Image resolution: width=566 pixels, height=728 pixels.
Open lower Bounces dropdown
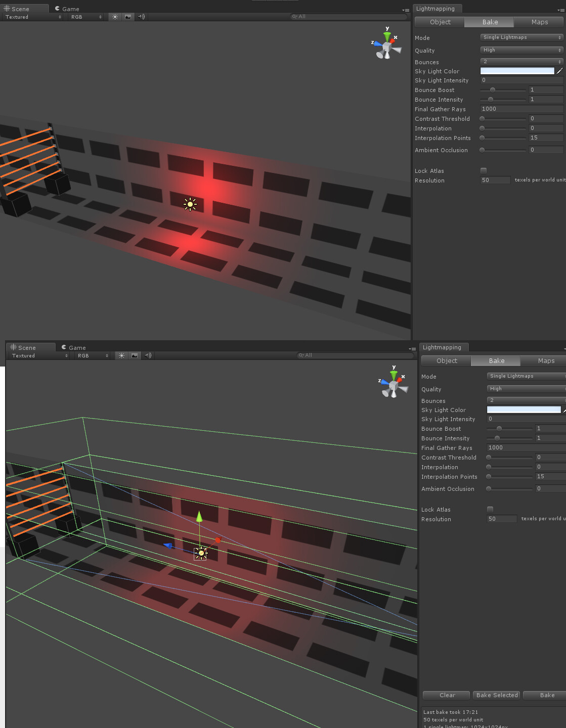pos(526,400)
